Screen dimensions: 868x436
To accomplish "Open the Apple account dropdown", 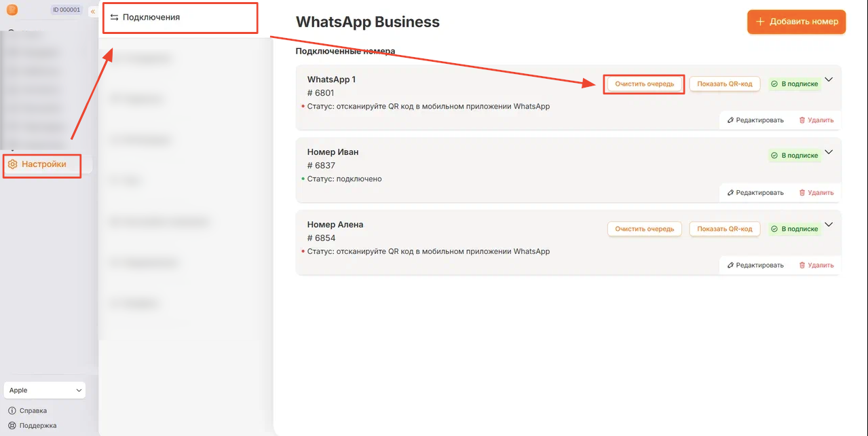I will [45, 390].
